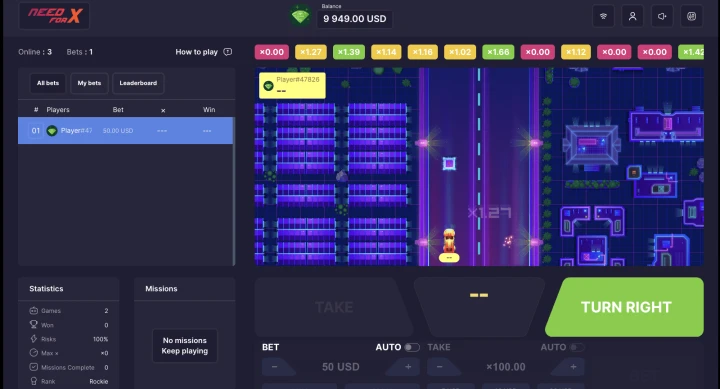Click the Risks lightning icon in Statistics
The width and height of the screenshot is (720, 389).
point(34,339)
